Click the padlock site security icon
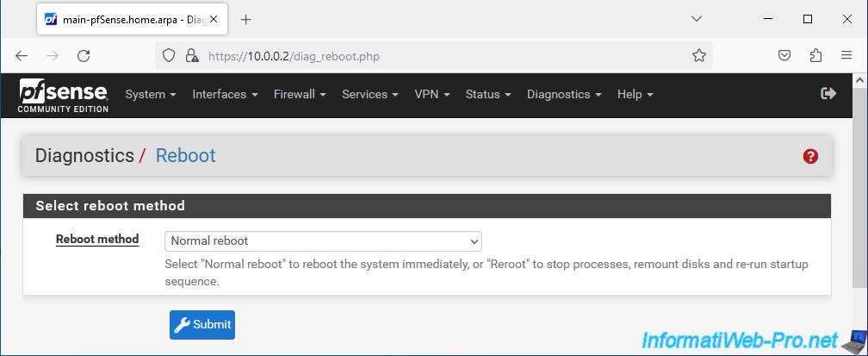This screenshot has width=868, height=356. point(191,55)
